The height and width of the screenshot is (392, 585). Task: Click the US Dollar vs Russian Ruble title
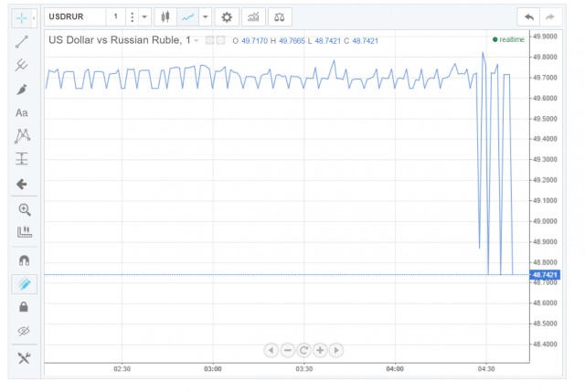point(120,40)
